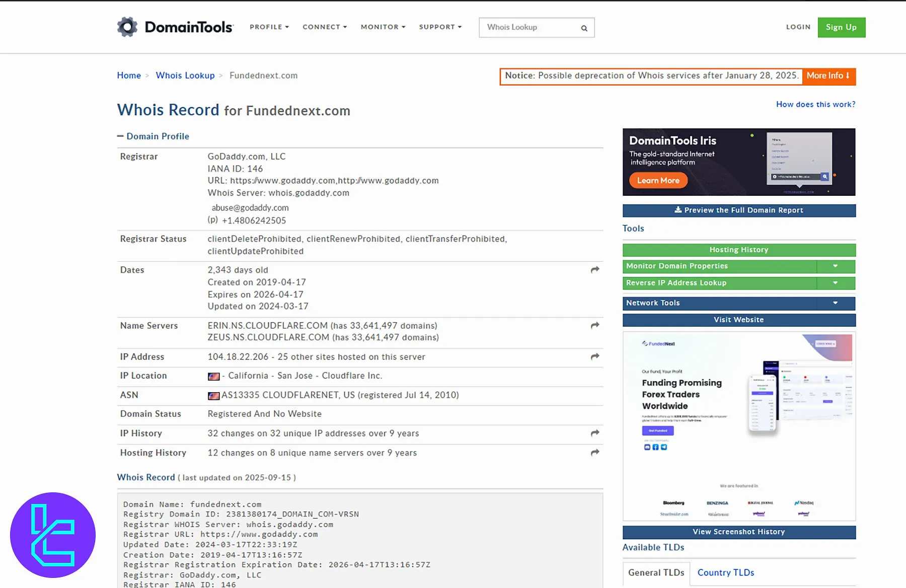
Task: Collapse the Domain Profile section
Action: [x=120, y=136]
